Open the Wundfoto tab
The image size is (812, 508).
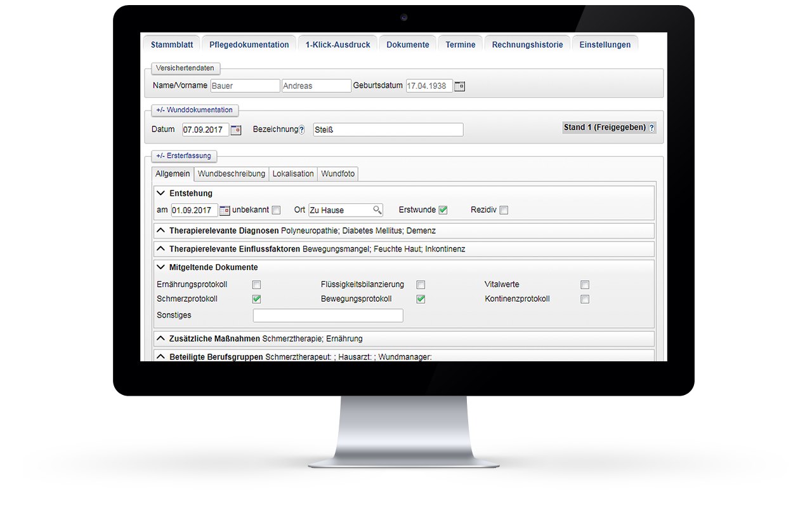(337, 173)
